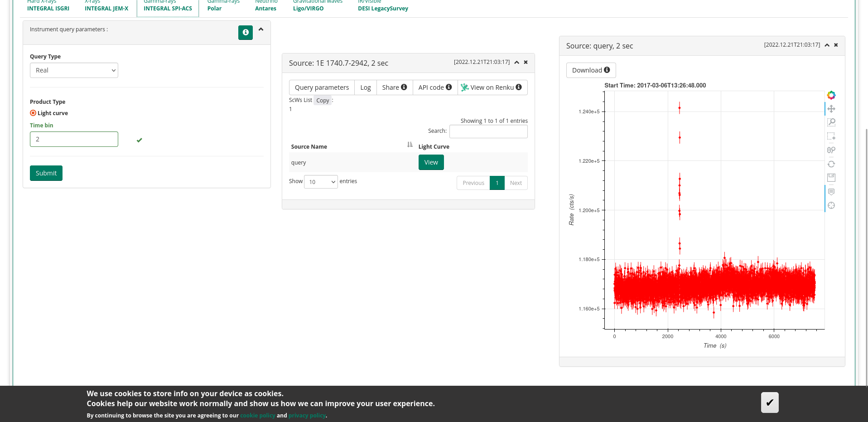868x422 pixels.
Task: Activate the Zoom tool in the plot modebar
Action: pos(832,122)
